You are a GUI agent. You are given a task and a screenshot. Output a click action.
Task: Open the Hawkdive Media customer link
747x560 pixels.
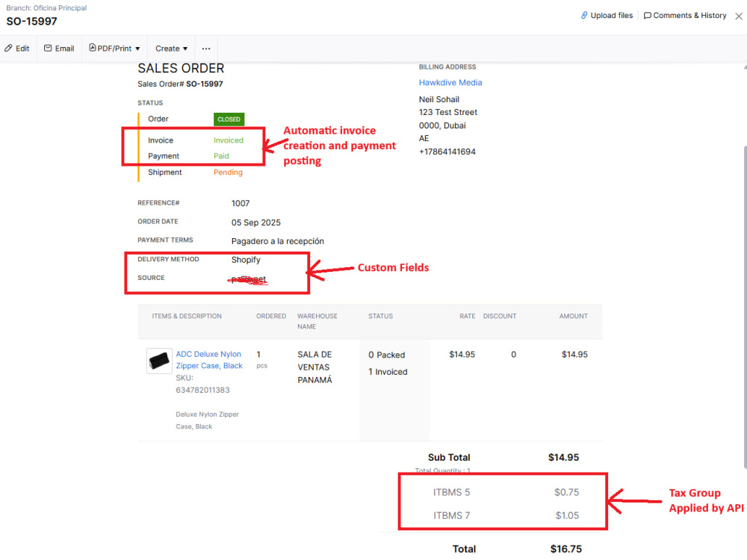pyautogui.click(x=450, y=82)
